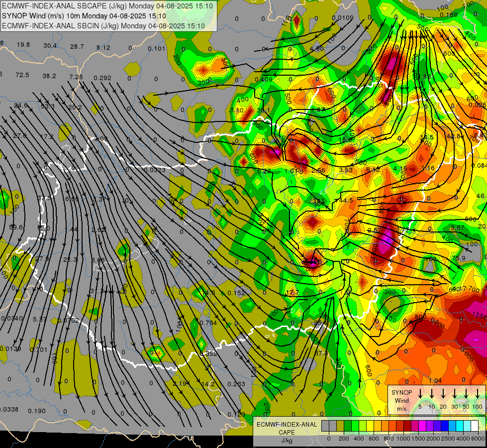The image size is (487, 448).
Task: Click the 5 m/s wind arrow in legend
Action: 420,394
